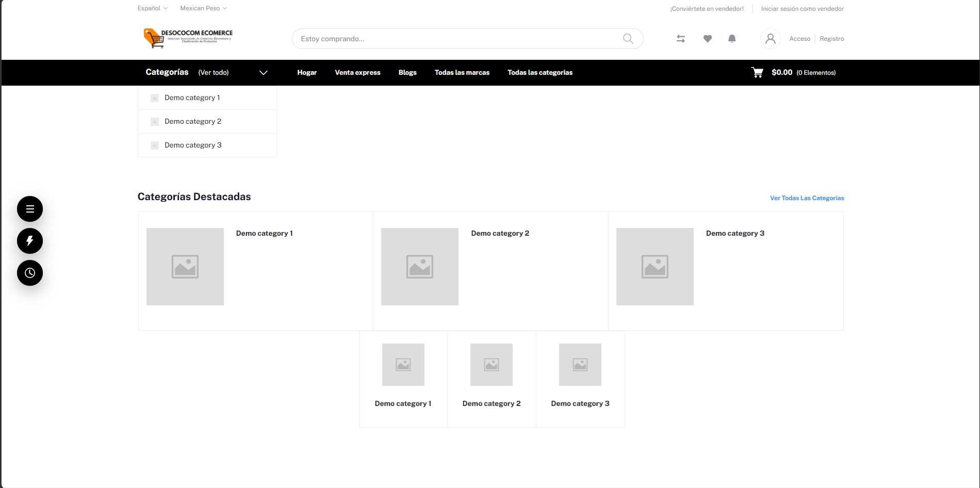This screenshot has height=488, width=980.
Task: Click the $0.00 cart total
Action: pos(782,72)
